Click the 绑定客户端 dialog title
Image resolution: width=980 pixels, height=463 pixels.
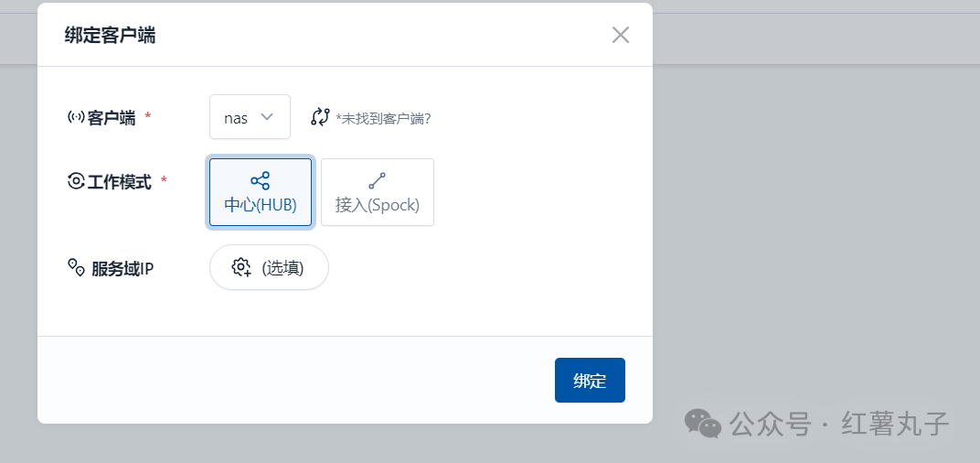click(x=110, y=36)
